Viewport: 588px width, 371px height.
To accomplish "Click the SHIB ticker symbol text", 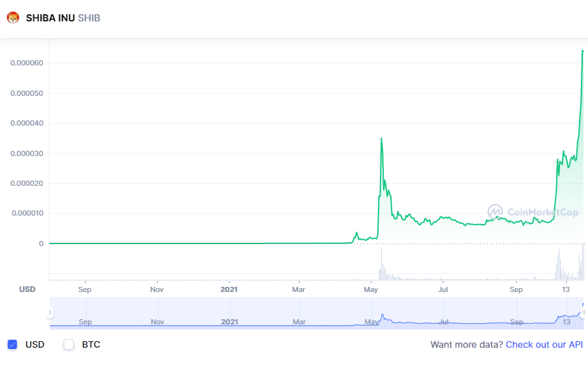I will 89,18.
